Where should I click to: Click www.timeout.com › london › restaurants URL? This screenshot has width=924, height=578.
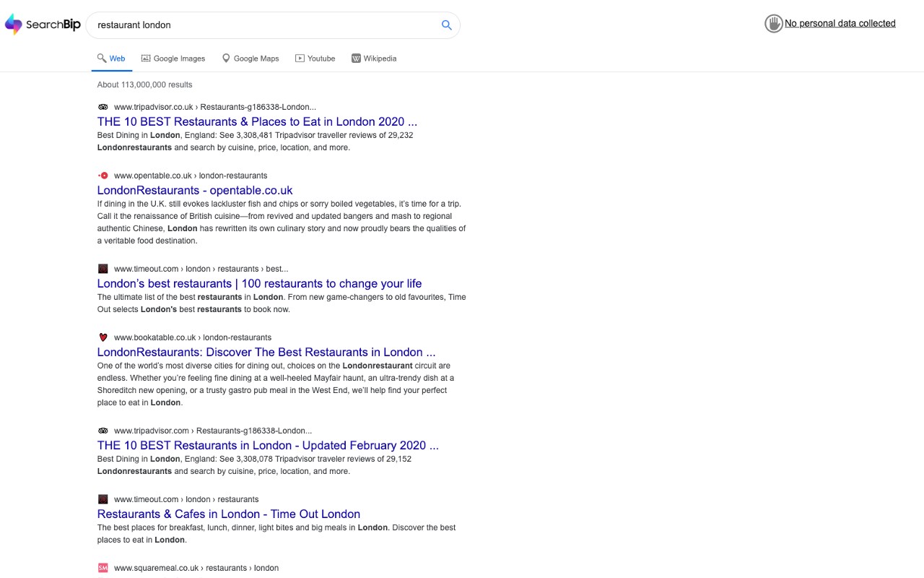(186, 499)
